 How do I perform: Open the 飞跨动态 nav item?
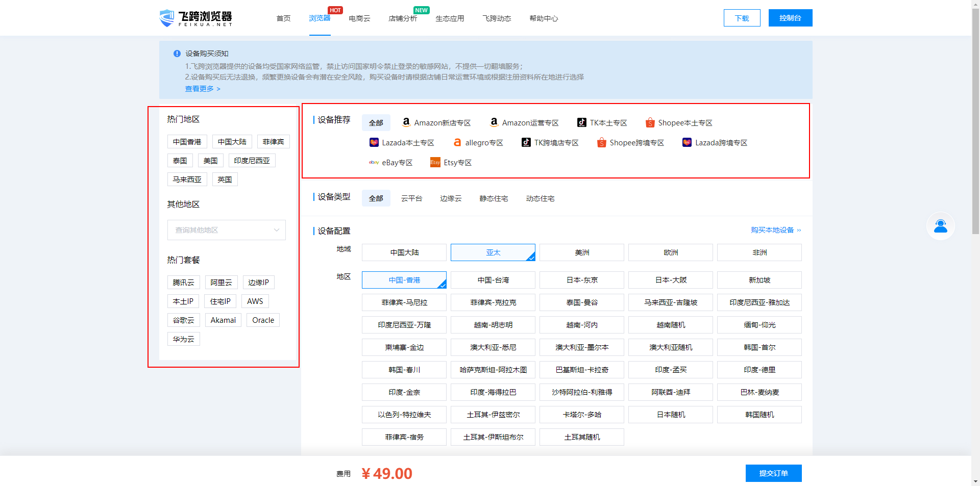pyautogui.click(x=497, y=18)
